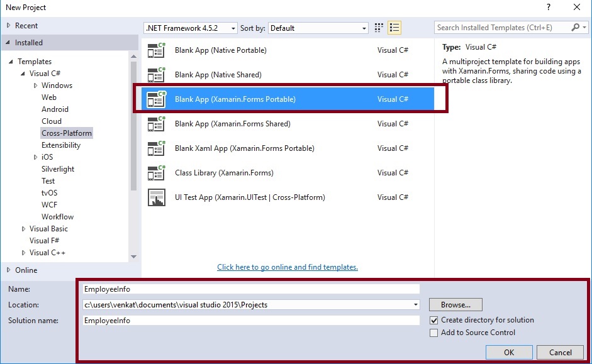This screenshot has height=364, width=592.
Task: Expand the Visual C++ tree node
Action: point(23,253)
